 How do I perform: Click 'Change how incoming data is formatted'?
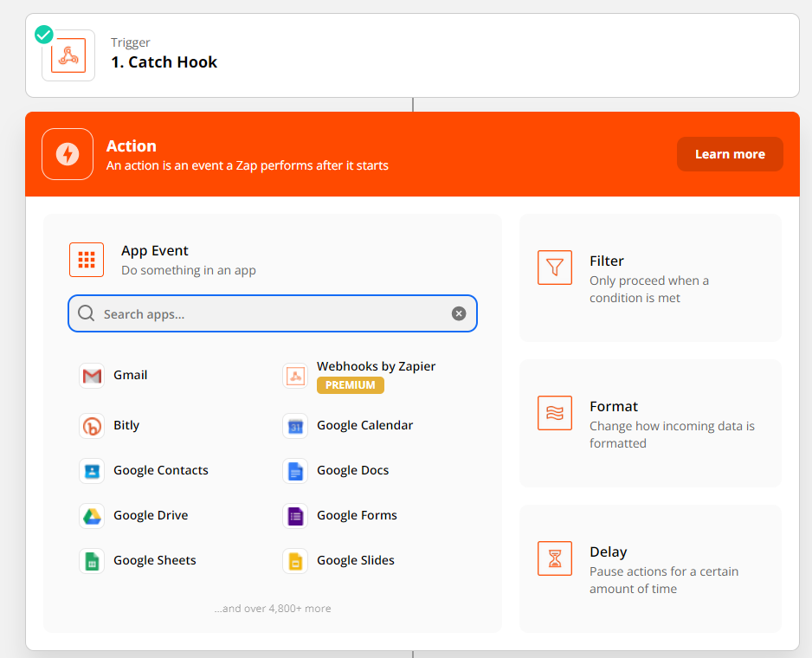click(x=672, y=435)
